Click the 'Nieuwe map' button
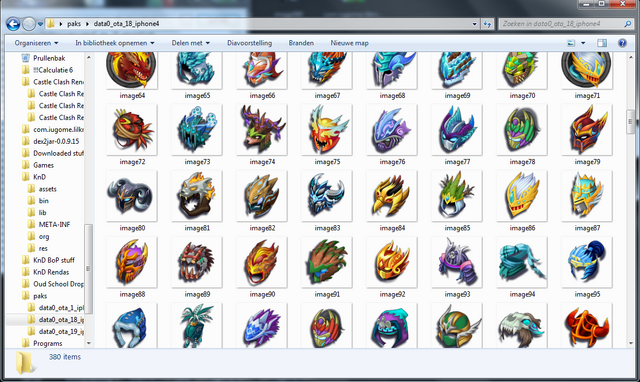640x382 pixels. [349, 43]
